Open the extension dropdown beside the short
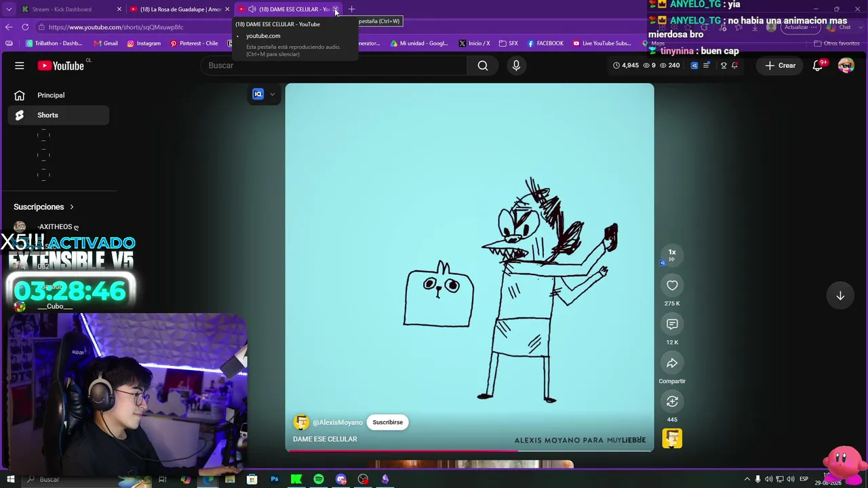Screen dimensions: 868x488 pos(273,94)
